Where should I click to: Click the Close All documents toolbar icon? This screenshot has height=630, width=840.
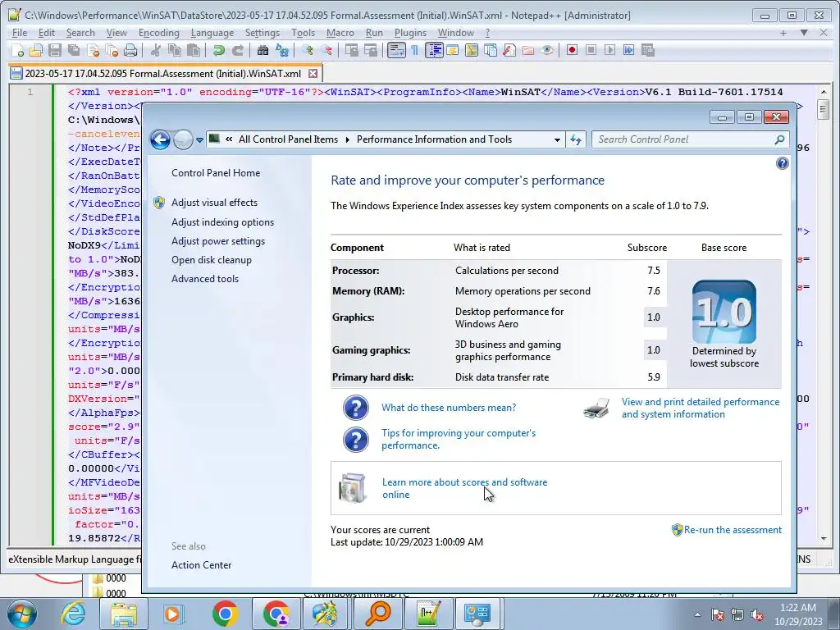click(112, 50)
